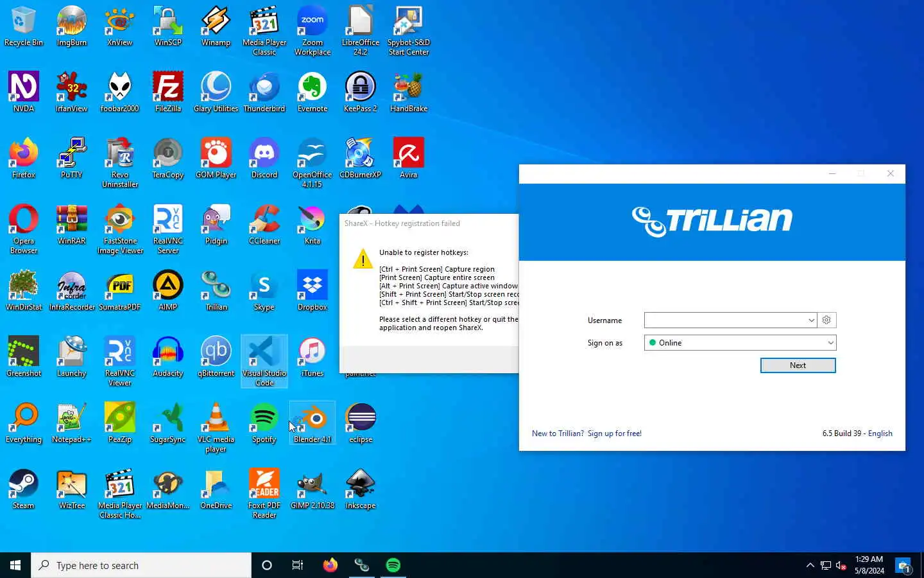Select the Inkscape desktop icon

(361, 489)
